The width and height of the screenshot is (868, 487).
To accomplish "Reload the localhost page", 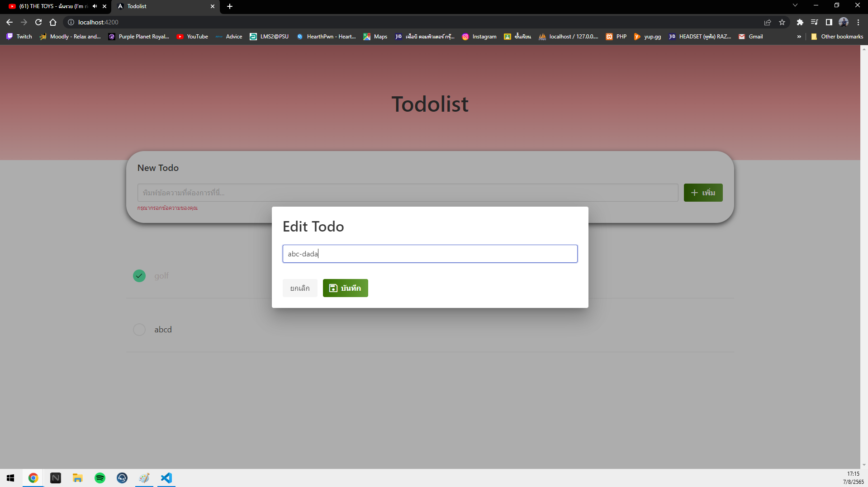I will pos(38,22).
